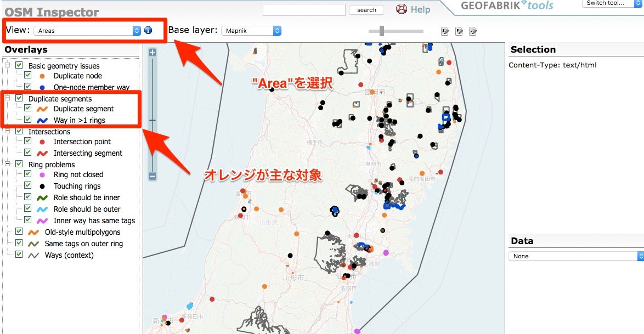The width and height of the screenshot is (644, 334).
Task: Open the Base layer Mapnik dropdown
Action: [x=252, y=31]
